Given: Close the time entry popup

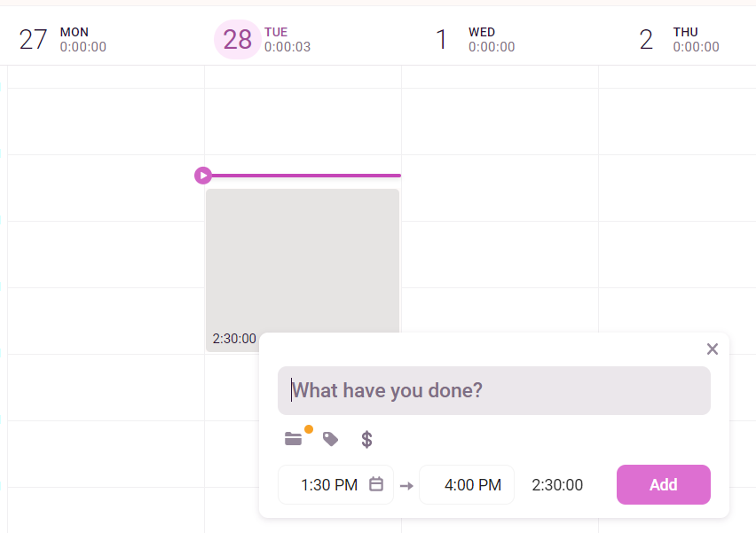Looking at the screenshot, I should (x=713, y=349).
